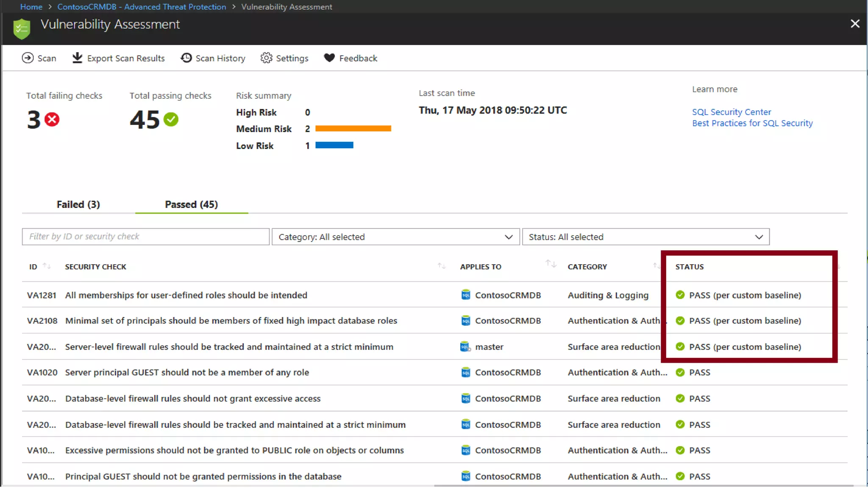Click database icon in Principal GUEST permissions row
The image size is (868, 488).
click(x=465, y=476)
